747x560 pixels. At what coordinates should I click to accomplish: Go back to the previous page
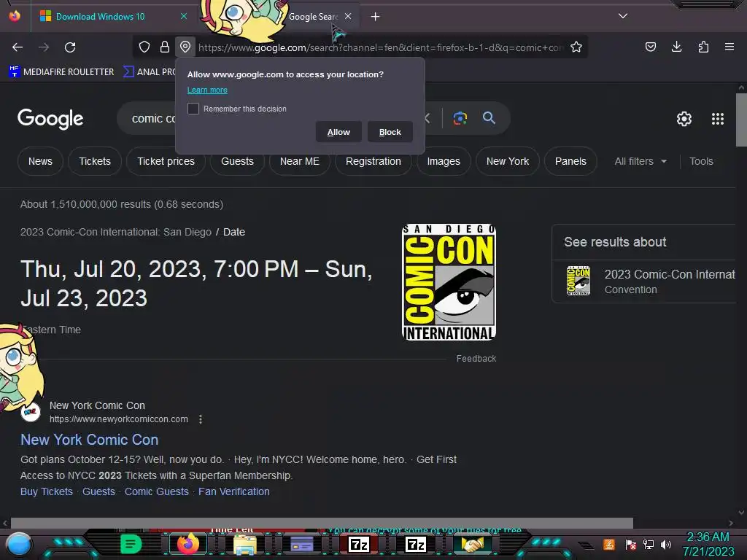[x=18, y=47]
